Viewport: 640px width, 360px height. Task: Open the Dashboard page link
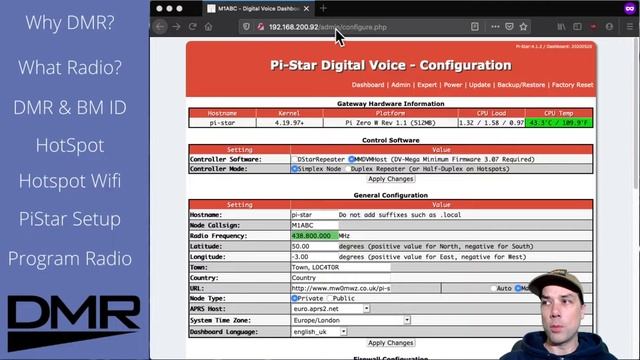click(368, 85)
